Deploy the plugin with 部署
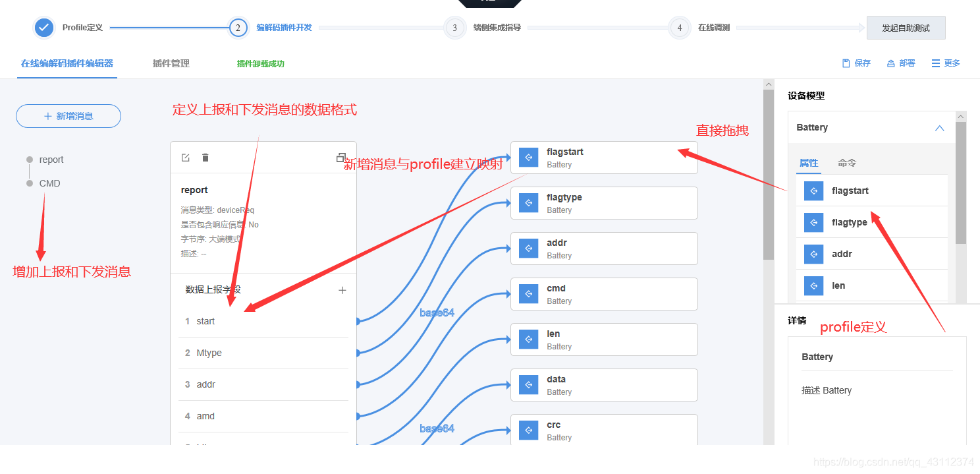This screenshot has width=980, height=474. [901, 63]
